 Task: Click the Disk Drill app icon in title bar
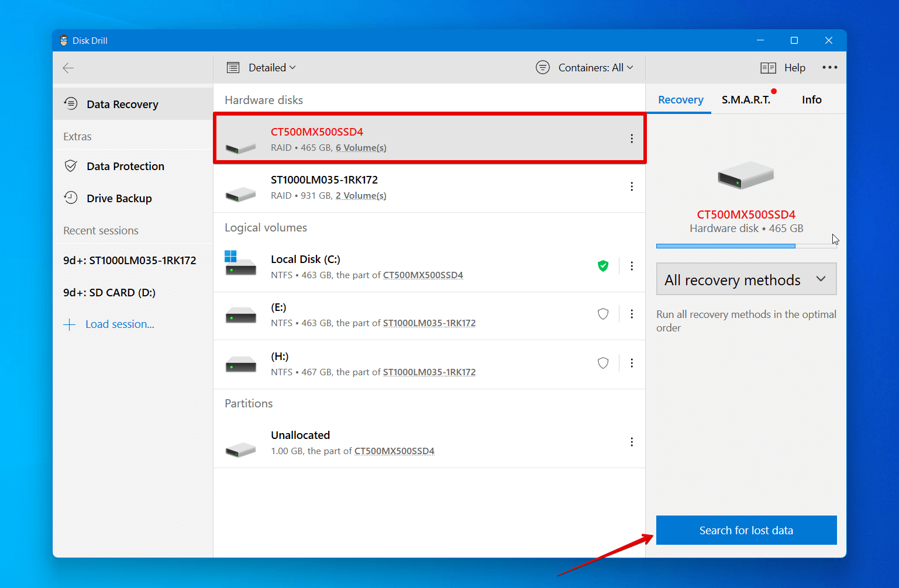tap(64, 40)
